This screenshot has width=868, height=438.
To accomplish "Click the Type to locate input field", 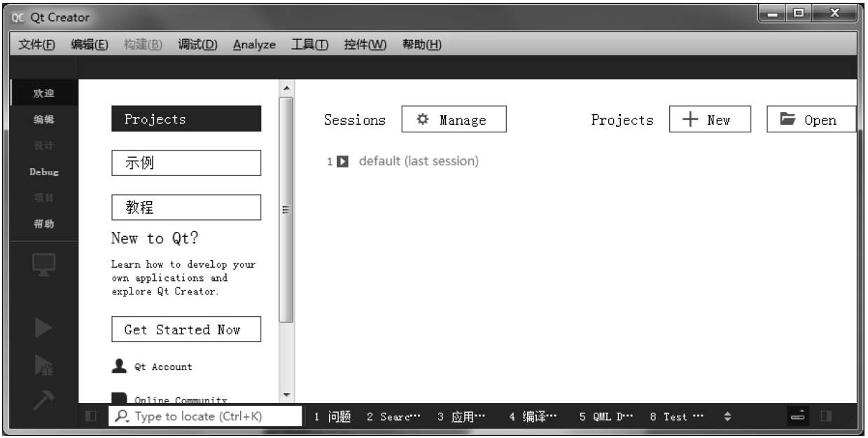I will (x=206, y=416).
